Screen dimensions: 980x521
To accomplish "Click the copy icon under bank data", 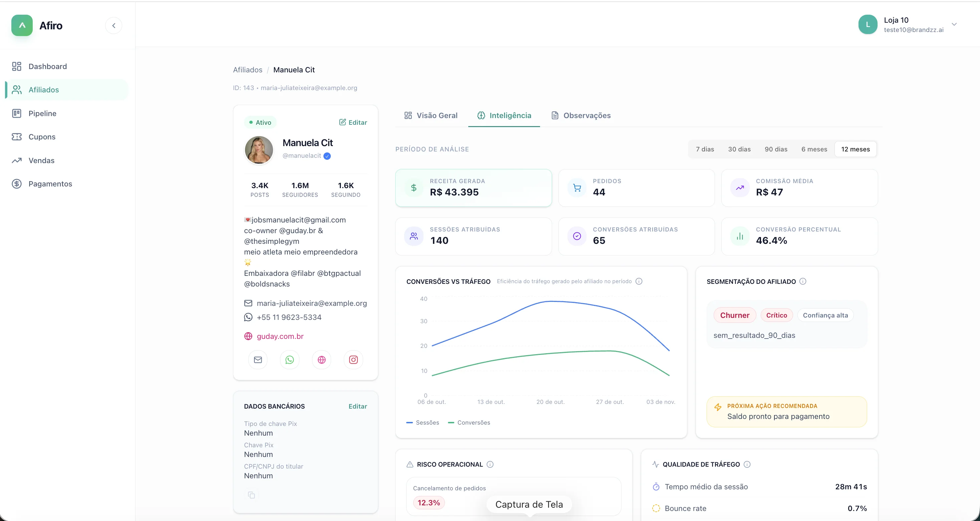I will tap(251, 495).
